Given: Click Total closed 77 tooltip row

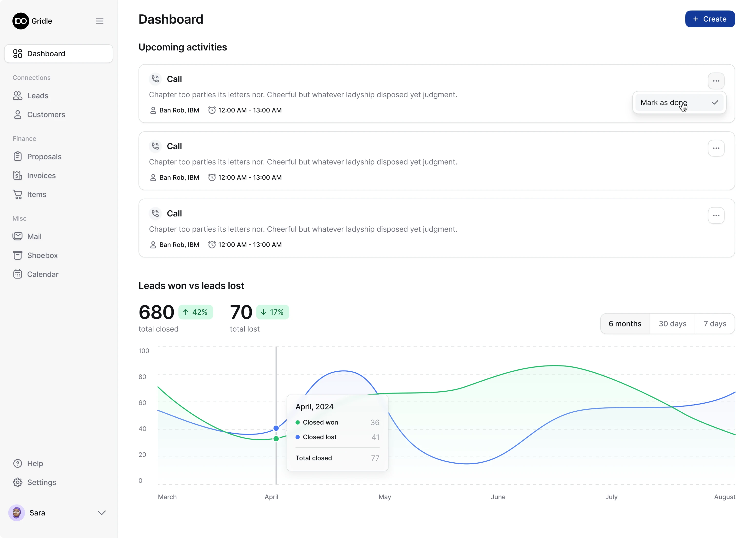Looking at the screenshot, I should tap(337, 458).
